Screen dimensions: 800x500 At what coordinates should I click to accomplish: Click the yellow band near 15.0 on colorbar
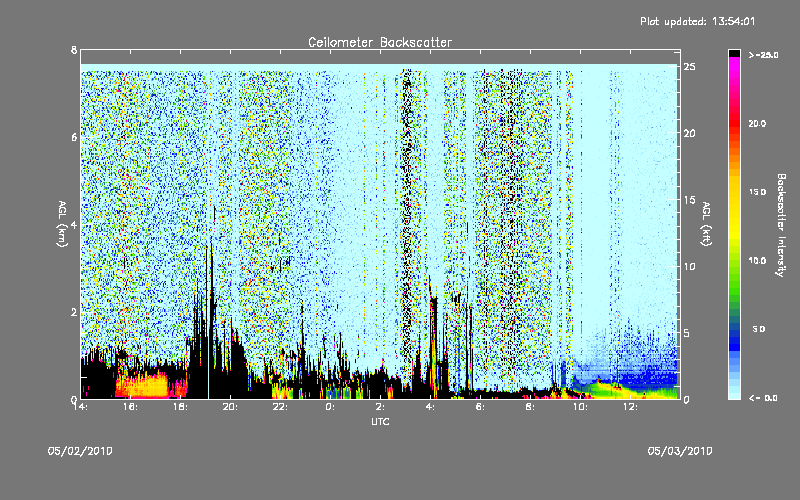pyautogui.click(x=734, y=193)
